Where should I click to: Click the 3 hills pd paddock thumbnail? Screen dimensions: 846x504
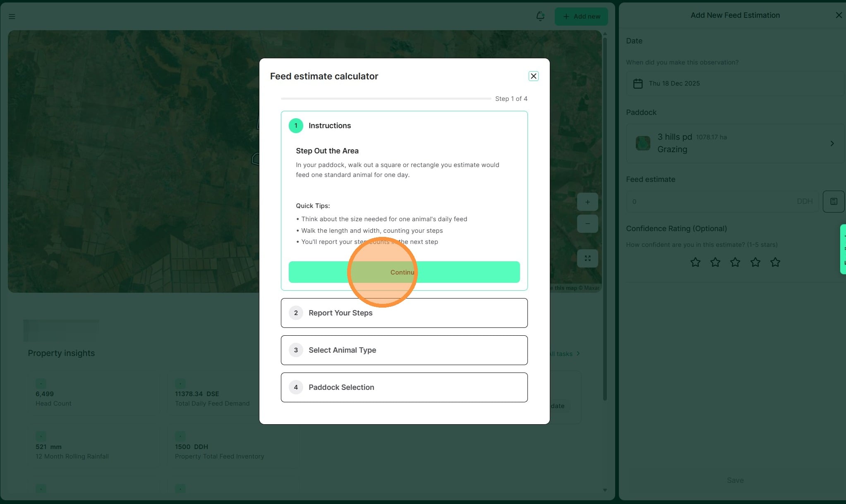point(643,143)
